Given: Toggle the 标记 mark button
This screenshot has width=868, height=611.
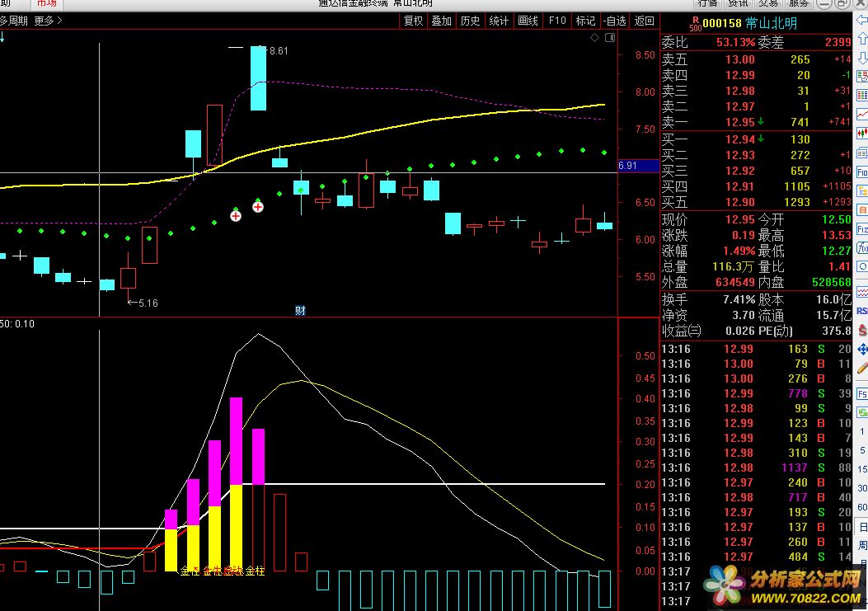Looking at the screenshot, I should click(x=585, y=21).
